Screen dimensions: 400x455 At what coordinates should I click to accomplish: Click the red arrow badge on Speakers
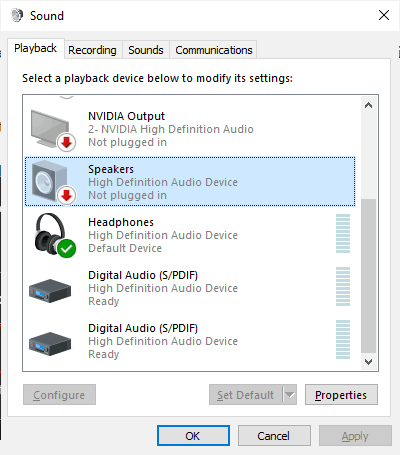[66, 195]
